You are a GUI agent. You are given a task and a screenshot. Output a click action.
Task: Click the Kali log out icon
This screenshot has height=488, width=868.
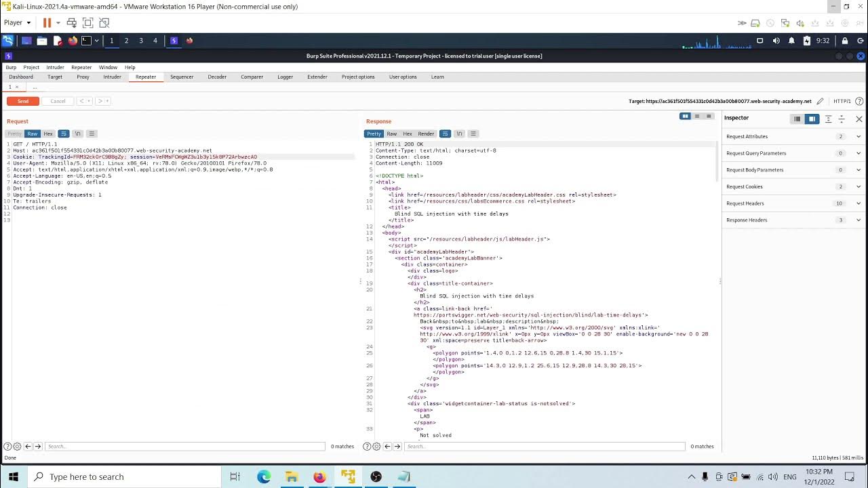pyautogui.click(x=860, y=41)
